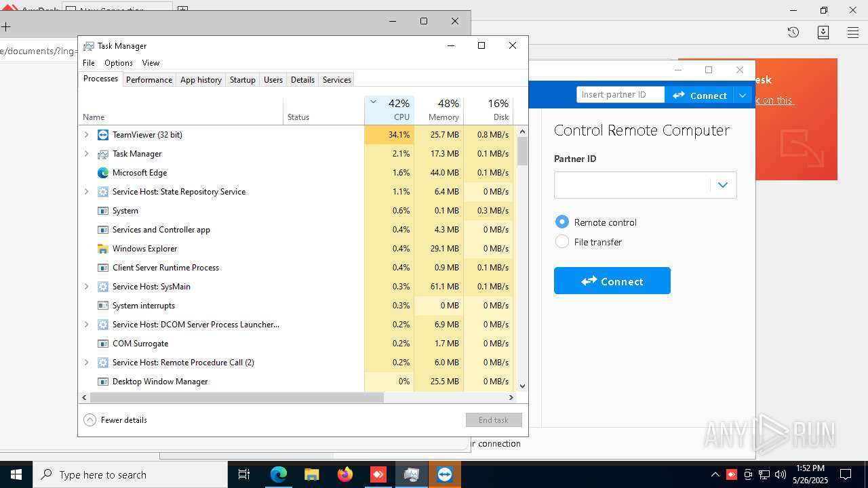Switch to the App history tab
This screenshot has height=488, width=868.
[x=201, y=80]
